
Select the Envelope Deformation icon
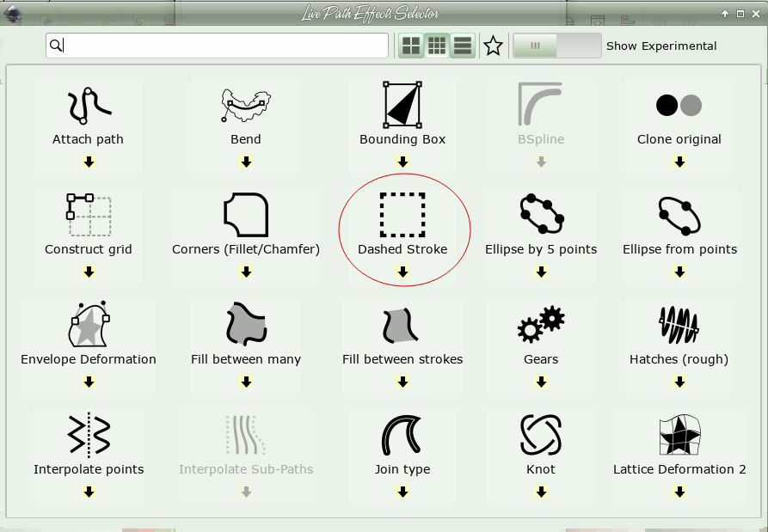coord(89,324)
